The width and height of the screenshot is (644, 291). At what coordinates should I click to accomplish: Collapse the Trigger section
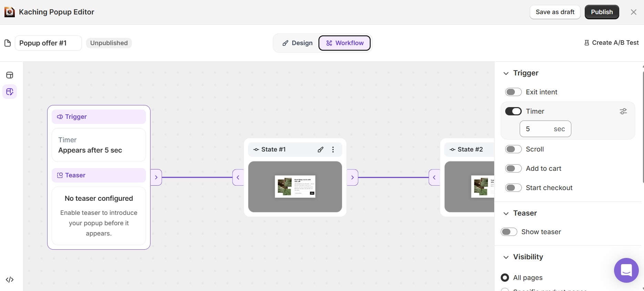[506, 73]
